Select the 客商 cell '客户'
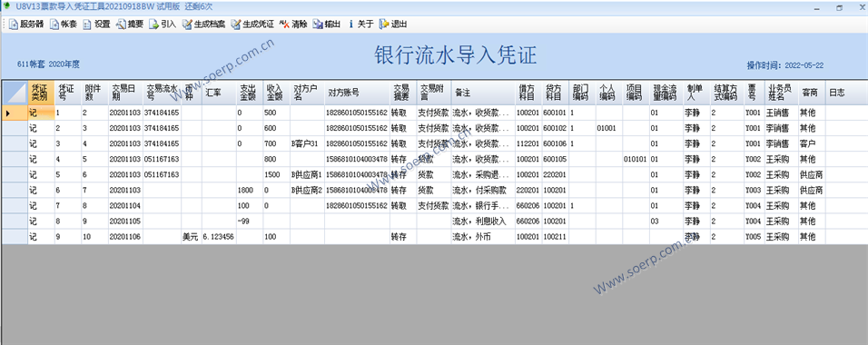The height and width of the screenshot is (345, 868). point(812,143)
